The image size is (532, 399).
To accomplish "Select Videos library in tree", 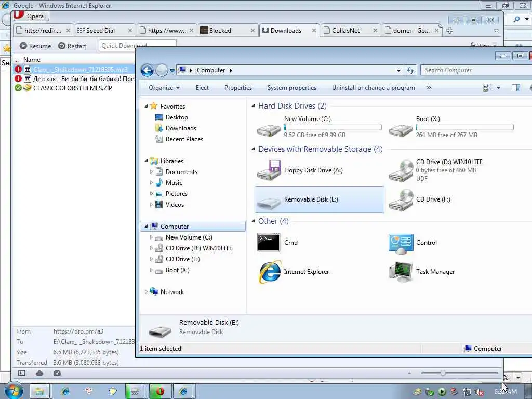I will (x=175, y=205).
